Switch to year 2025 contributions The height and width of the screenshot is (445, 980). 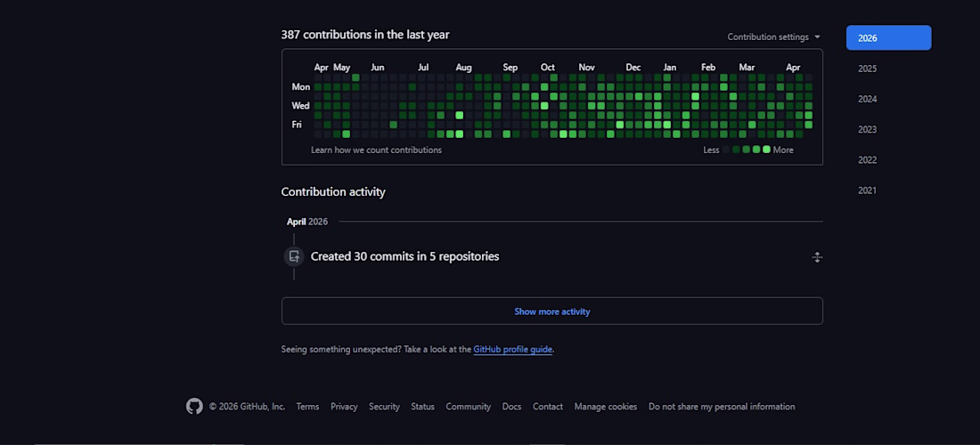867,69
